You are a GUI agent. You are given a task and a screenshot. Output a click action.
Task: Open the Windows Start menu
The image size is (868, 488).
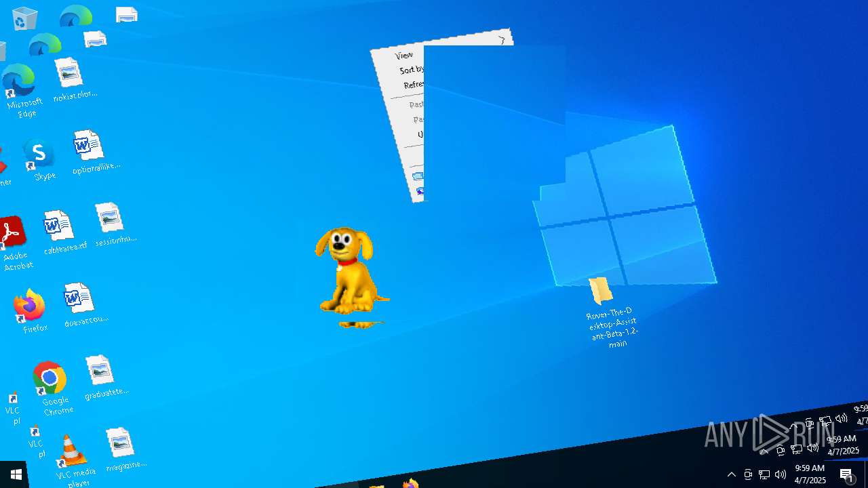click(x=15, y=474)
